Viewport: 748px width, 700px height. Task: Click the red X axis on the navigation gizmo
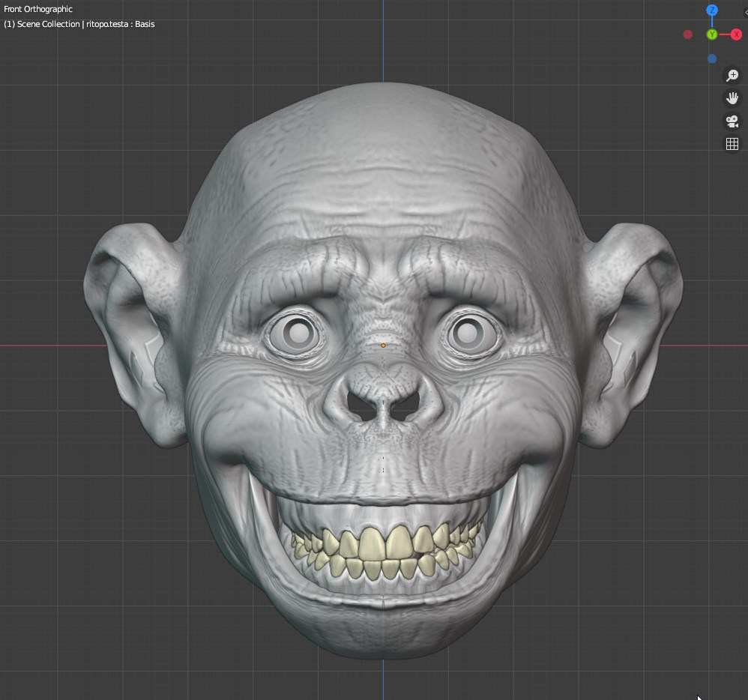click(736, 34)
